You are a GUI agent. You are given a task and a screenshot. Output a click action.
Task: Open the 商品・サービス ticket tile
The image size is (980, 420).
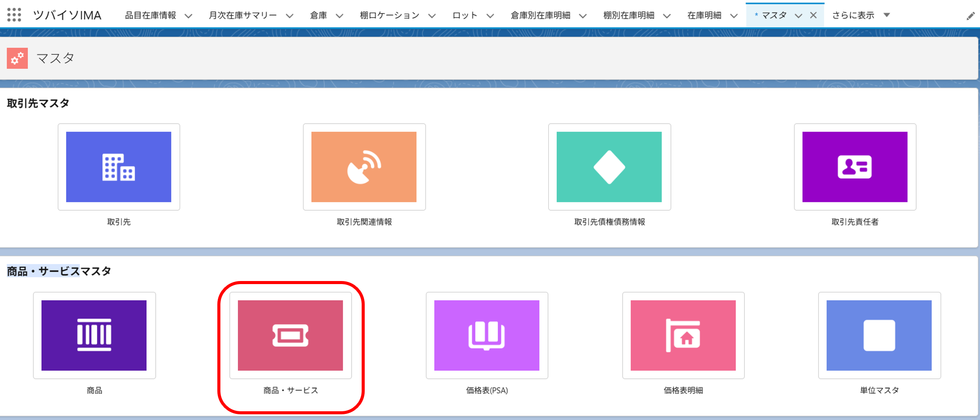point(290,335)
